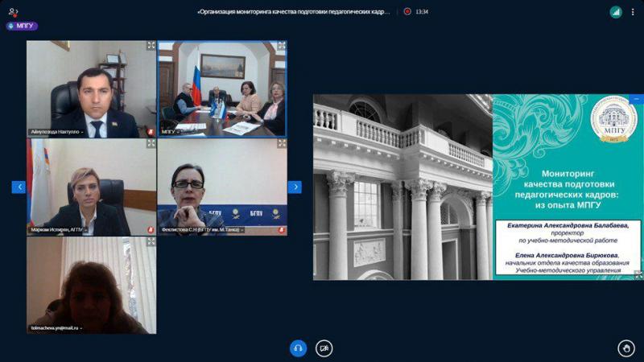Raise hand using the hand button
Screen dimensions: 644x362
pyautogui.click(x=626, y=348)
